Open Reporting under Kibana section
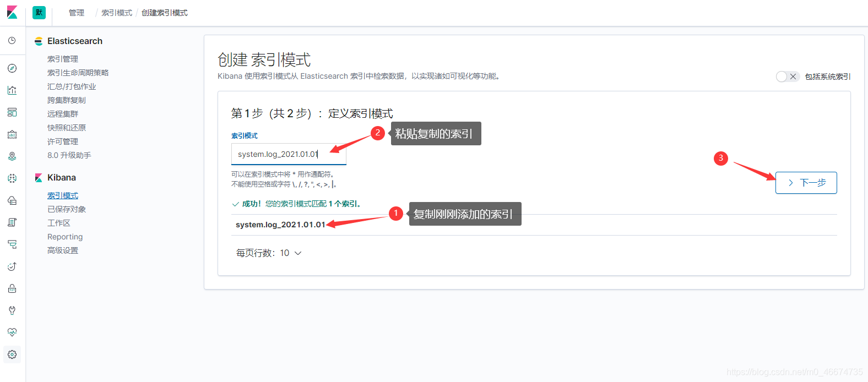This screenshot has height=382, width=868. tap(65, 237)
